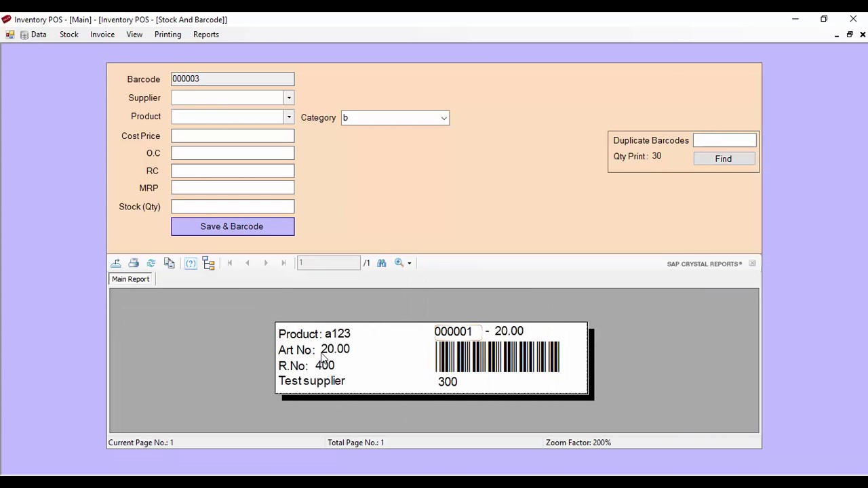Close the inner Stock And Barcode window
Screen dimensions: 868x488
(x=862, y=35)
